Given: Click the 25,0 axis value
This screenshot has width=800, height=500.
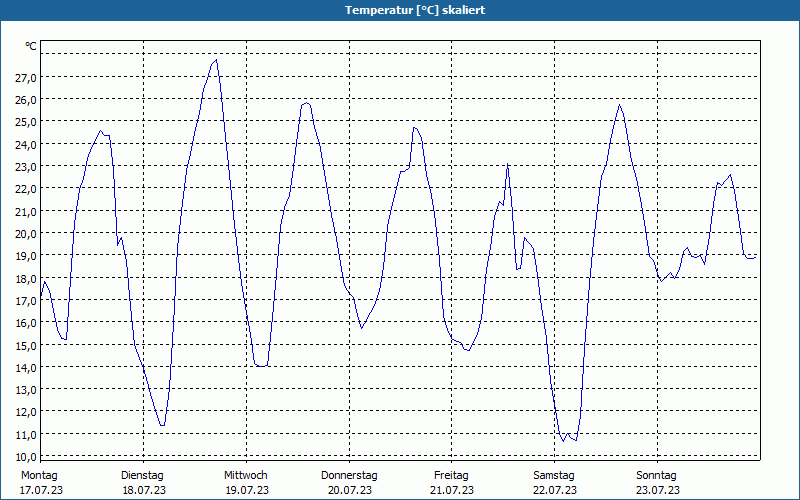Looking at the screenshot, I should click(26, 122).
